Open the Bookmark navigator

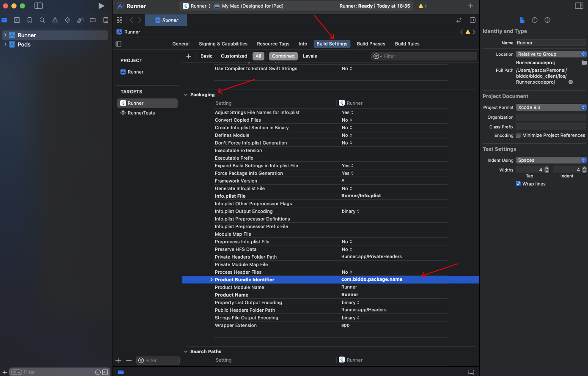pos(30,20)
